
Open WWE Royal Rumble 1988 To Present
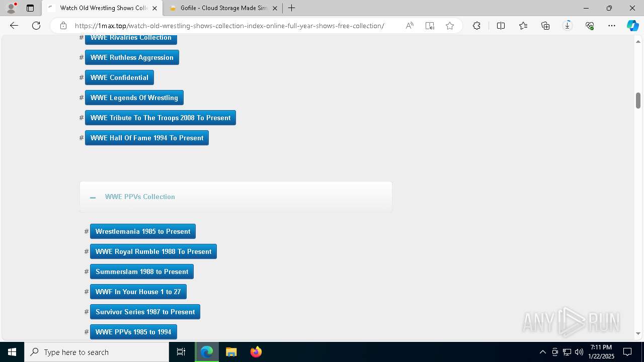coord(153,251)
